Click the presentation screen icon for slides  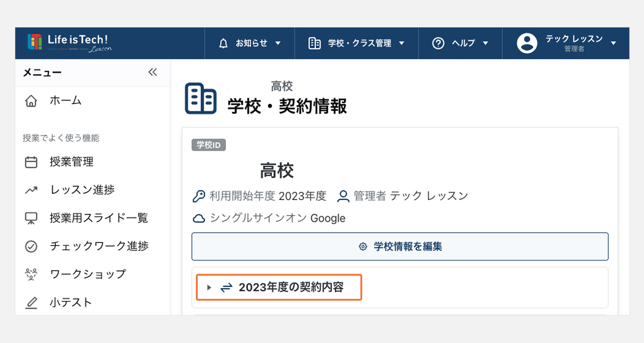[31, 218]
